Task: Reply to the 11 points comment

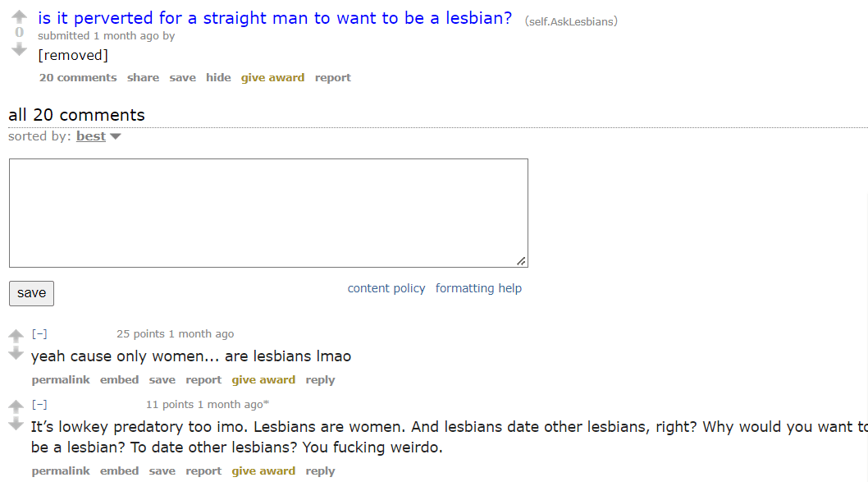Action: coord(320,471)
